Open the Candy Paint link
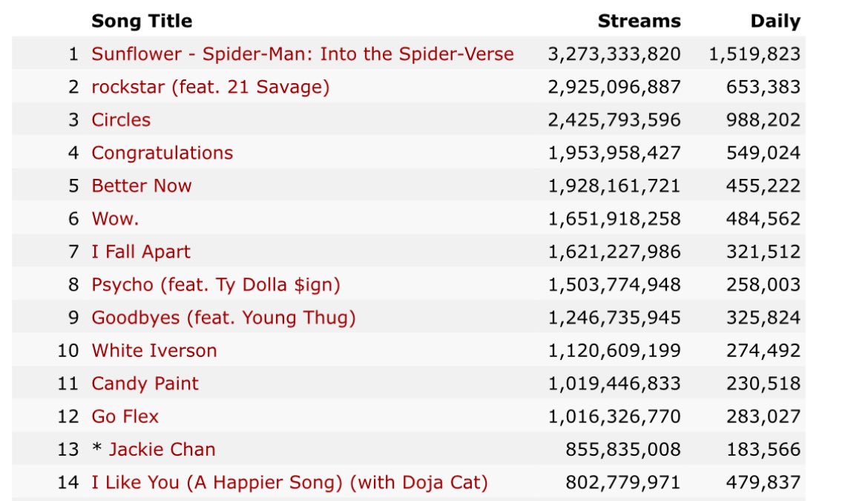This screenshot has width=868, height=501. point(145,383)
